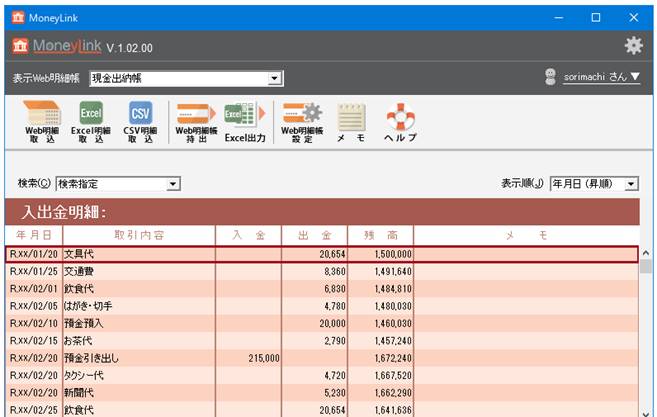Click 残高 value 1,641,636

393,410
